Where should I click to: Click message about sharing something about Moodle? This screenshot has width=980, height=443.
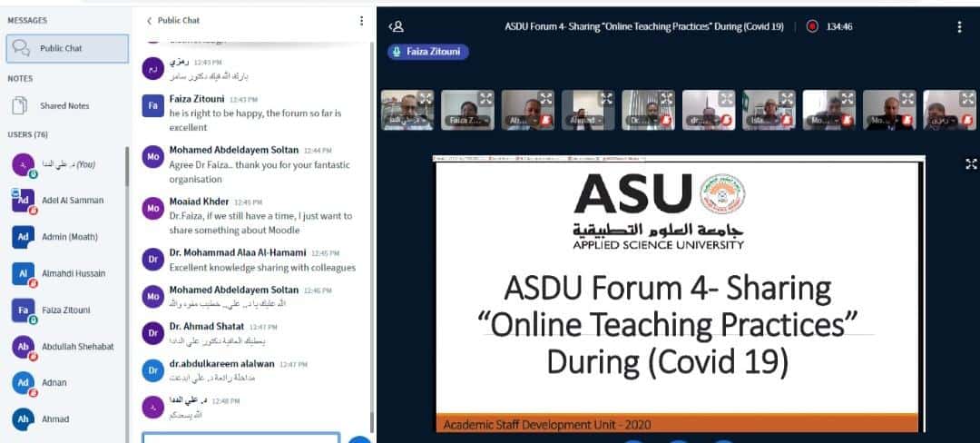260,223
